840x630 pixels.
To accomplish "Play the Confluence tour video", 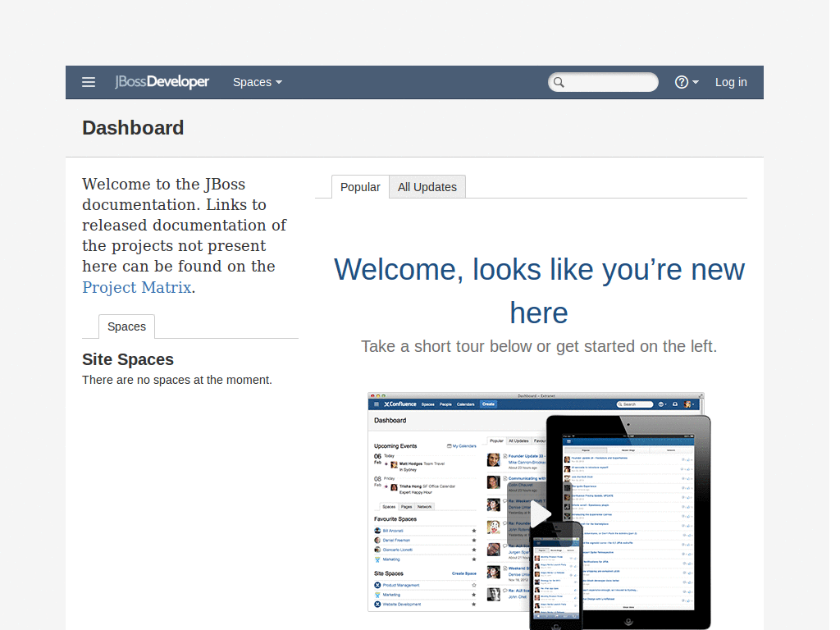I will coord(540,513).
